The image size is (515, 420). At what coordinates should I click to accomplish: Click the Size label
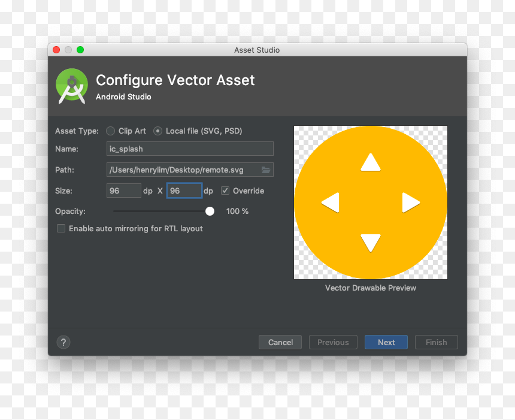pos(63,191)
